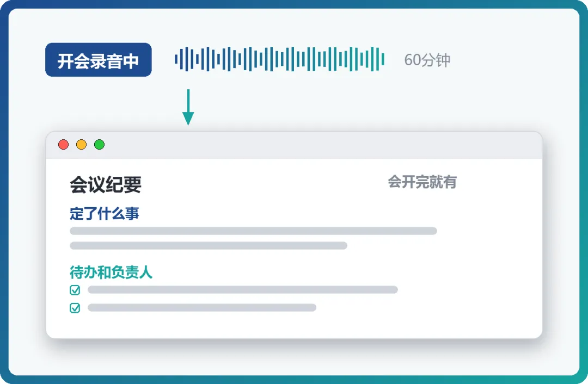Select the 会议纪要 title
This screenshot has width=588, height=384.
[x=106, y=185]
